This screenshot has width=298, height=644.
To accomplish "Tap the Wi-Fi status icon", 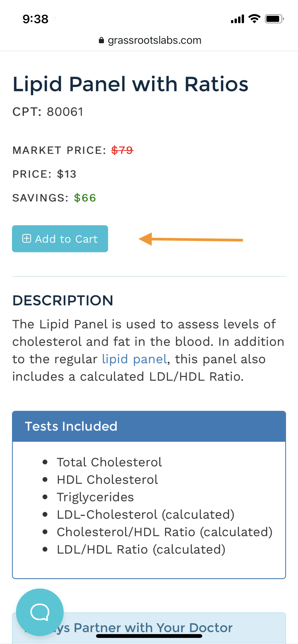I will click(x=254, y=19).
